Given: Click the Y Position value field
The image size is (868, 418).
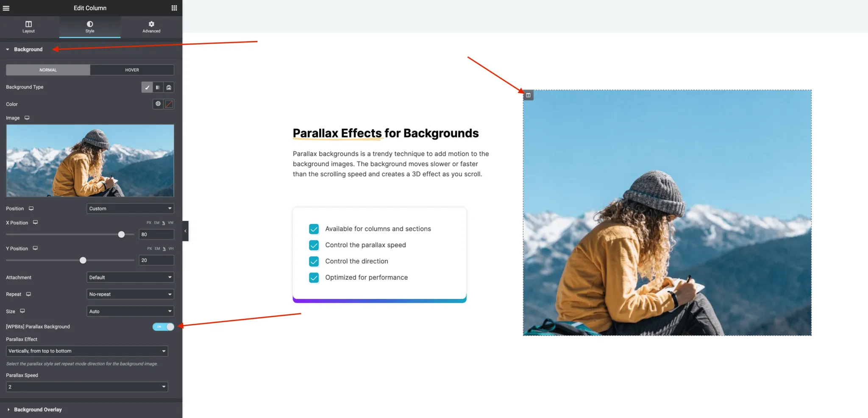Looking at the screenshot, I should [156, 260].
